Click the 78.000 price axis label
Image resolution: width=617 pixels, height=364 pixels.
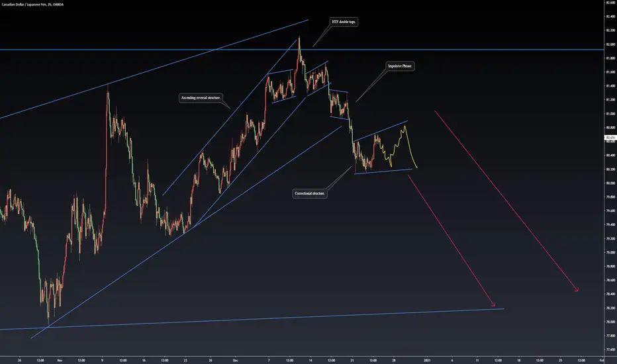click(610, 322)
